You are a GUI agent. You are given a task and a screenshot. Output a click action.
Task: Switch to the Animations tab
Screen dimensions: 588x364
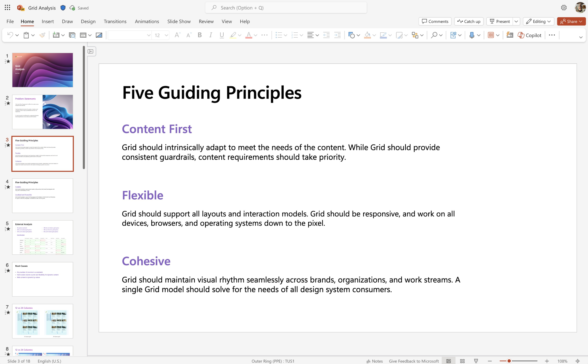(x=147, y=21)
